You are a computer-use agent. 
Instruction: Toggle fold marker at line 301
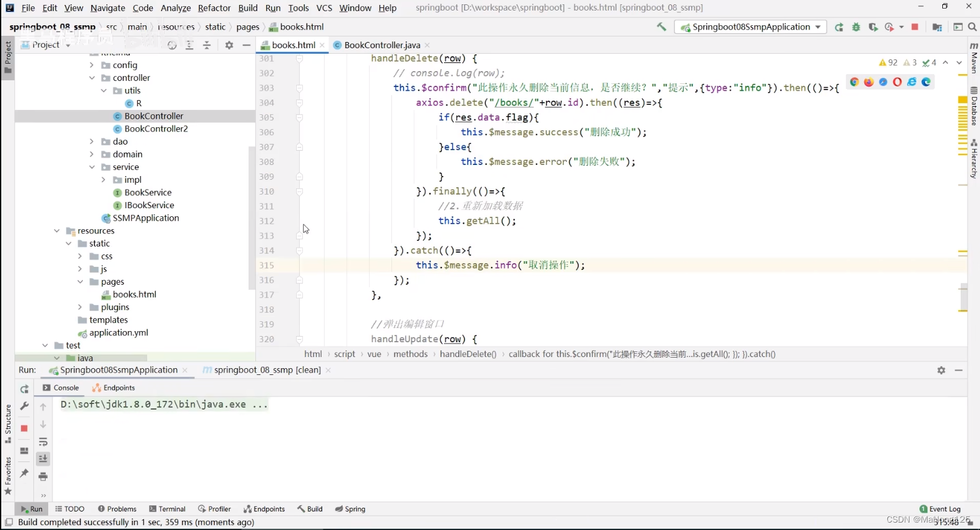pos(299,59)
